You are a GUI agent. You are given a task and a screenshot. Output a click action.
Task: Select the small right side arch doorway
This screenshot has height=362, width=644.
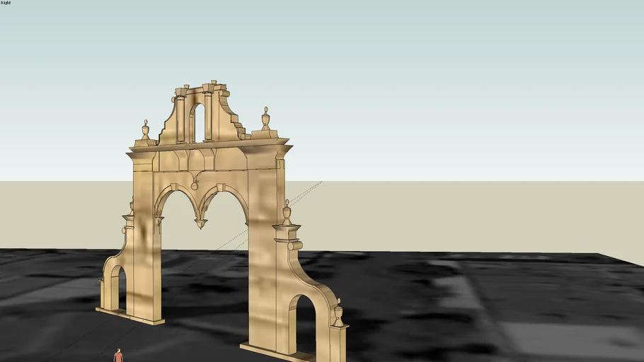[304, 325]
